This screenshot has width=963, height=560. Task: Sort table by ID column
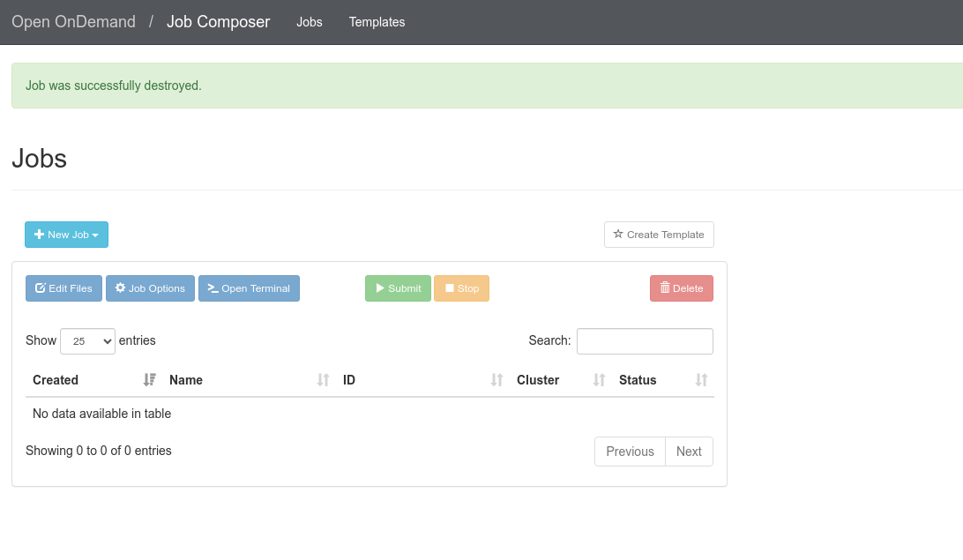(349, 380)
